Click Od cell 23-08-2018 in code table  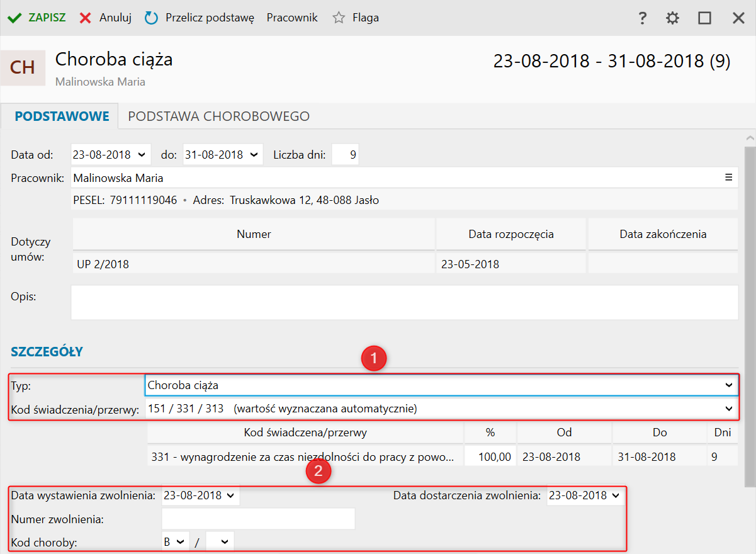tap(564, 456)
